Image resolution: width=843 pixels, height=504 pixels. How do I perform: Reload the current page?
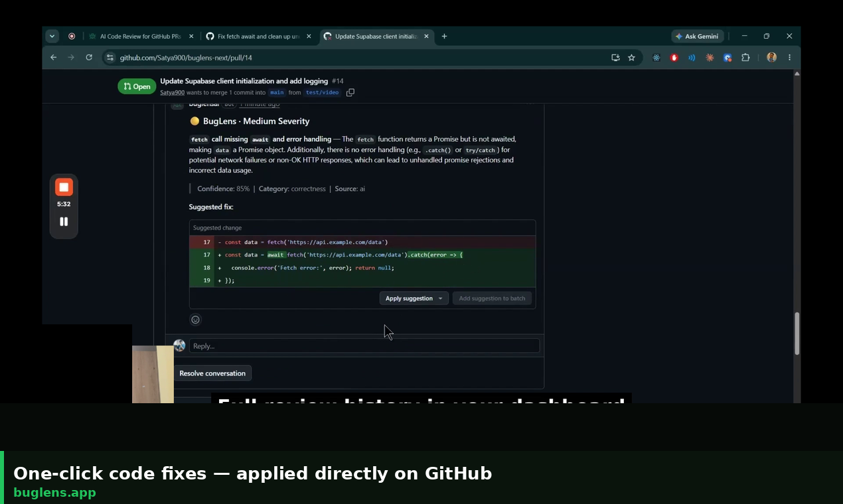tap(89, 58)
